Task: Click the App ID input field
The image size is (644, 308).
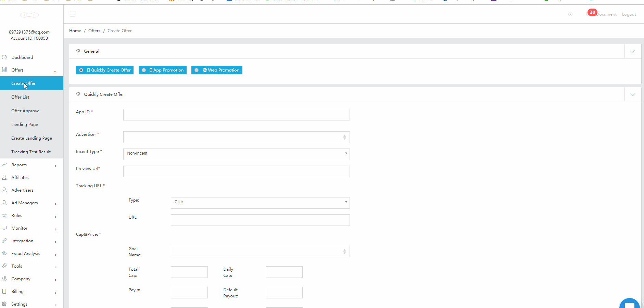Action: (236, 115)
